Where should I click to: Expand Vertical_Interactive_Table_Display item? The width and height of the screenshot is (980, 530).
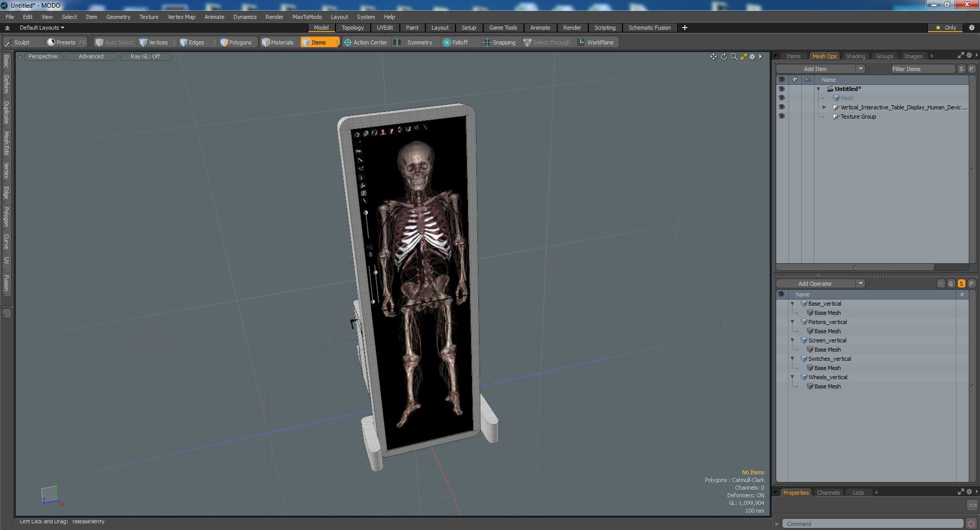(x=824, y=107)
